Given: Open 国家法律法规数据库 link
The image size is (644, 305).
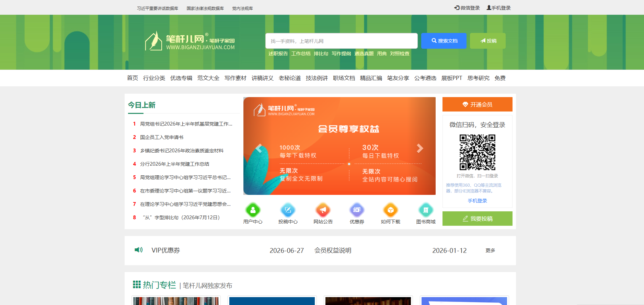Looking at the screenshot, I should [x=205, y=8].
